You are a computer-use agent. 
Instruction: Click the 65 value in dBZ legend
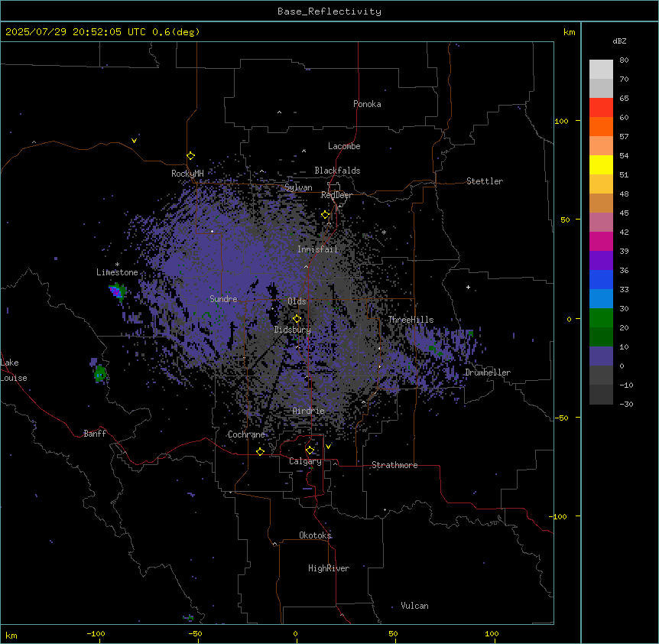click(624, 99)
